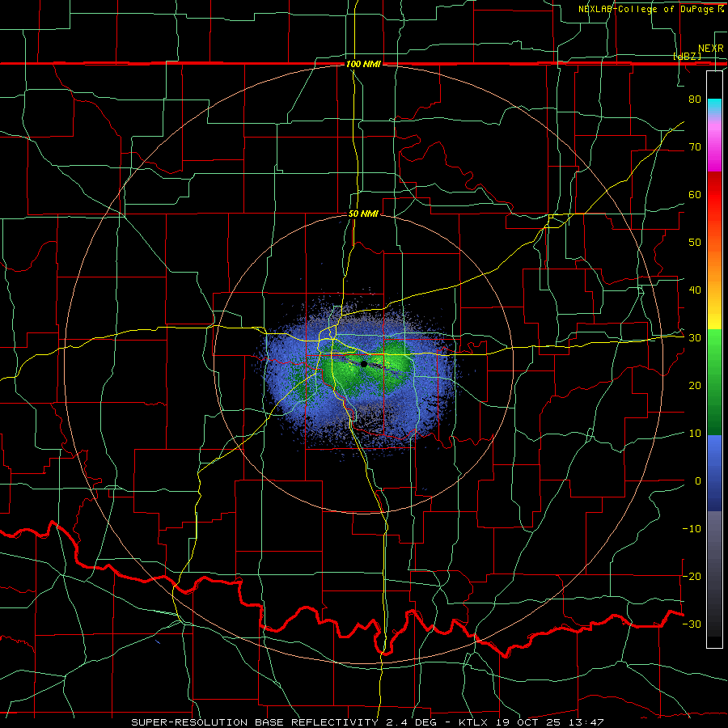Click the -20 value on dBZ scale
This screenshot has height=728, width=728.
coord(692,576)
